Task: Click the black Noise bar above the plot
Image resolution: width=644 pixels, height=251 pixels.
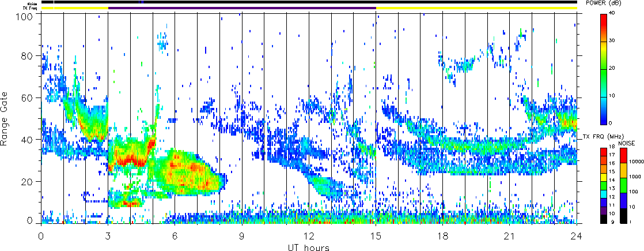Action: pyautogui.click(x=309, y=2)
